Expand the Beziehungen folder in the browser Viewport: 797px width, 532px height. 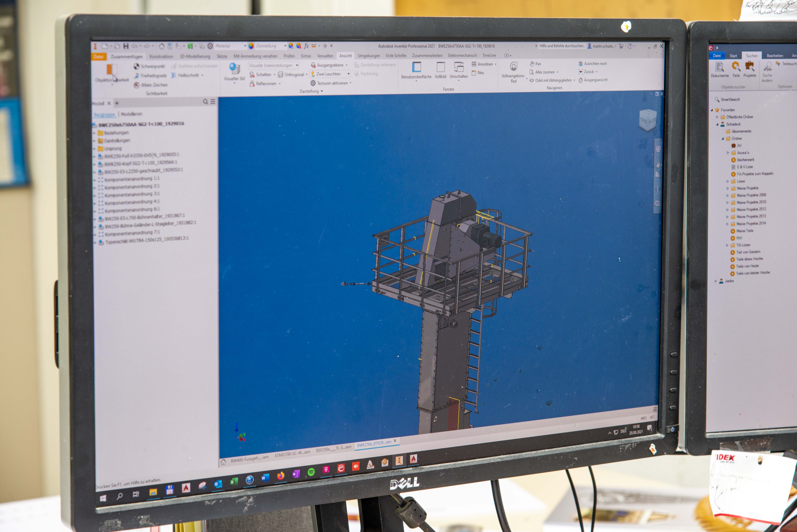94,133
